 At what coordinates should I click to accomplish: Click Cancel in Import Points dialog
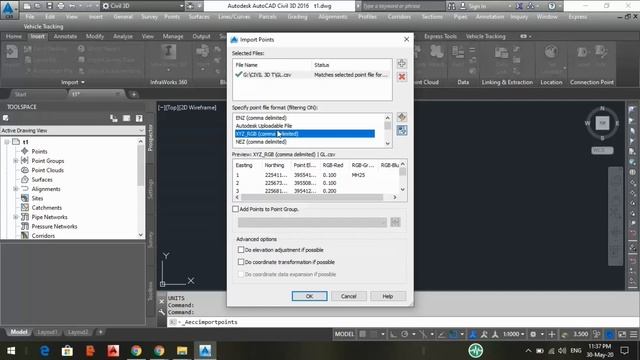click(349, 296)
